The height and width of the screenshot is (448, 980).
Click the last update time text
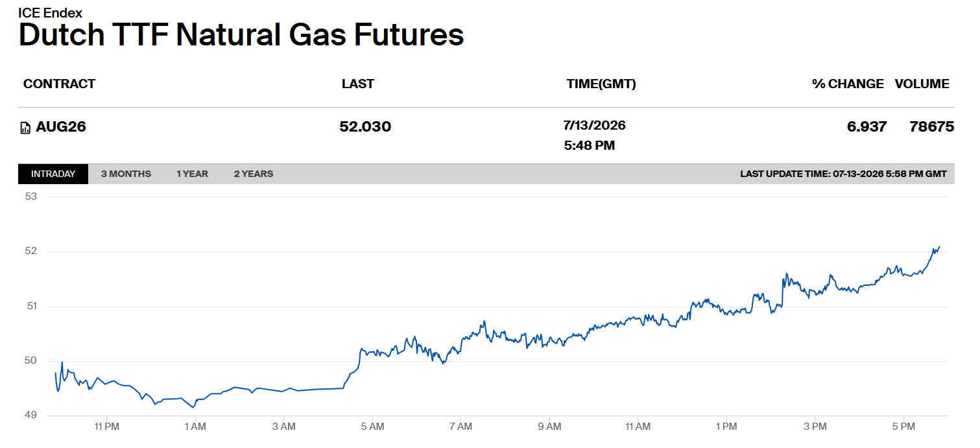click(843, 174)
